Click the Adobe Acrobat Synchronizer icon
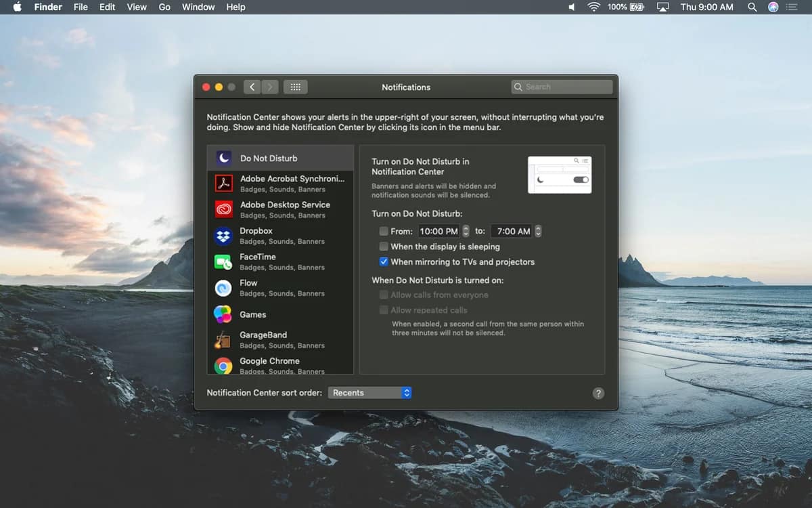Image resolution: width=812 pixels, height=508 pixels. click(224, 184)
